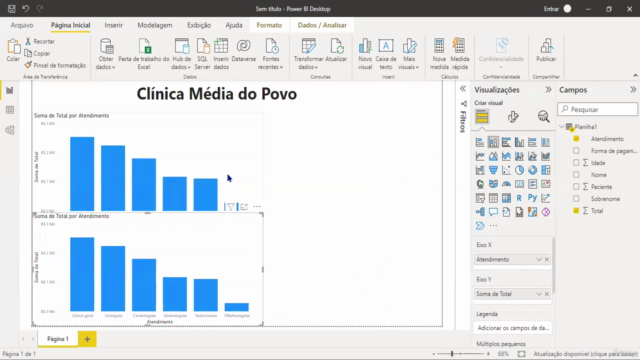Collapse the Visualizações pane
640x360 pixels.
click(548, 89)
